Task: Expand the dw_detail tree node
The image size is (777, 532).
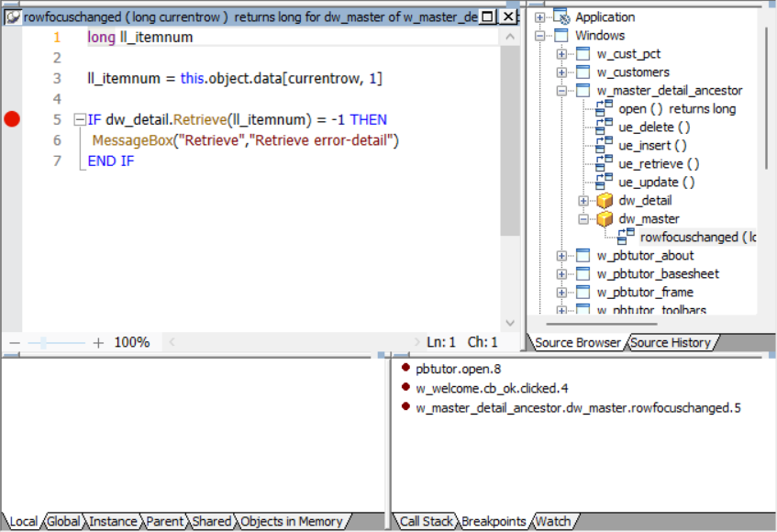Action: (583, 201)
